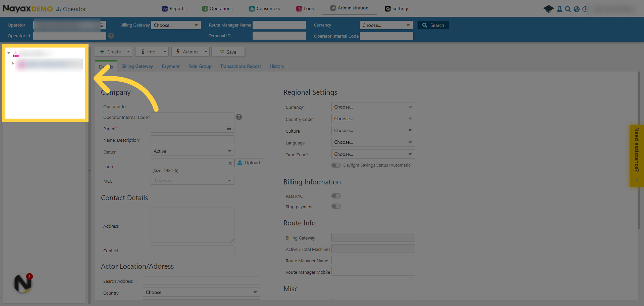
Task: Click the Name, Description input field
Action: tap(193, 140)
